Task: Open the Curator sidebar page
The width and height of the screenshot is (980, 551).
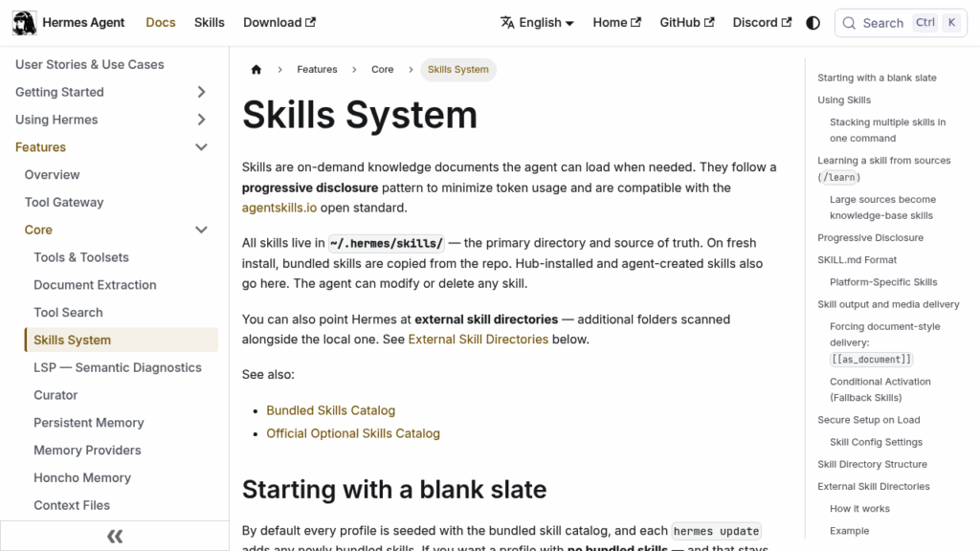Action: (x=56, y=395)
